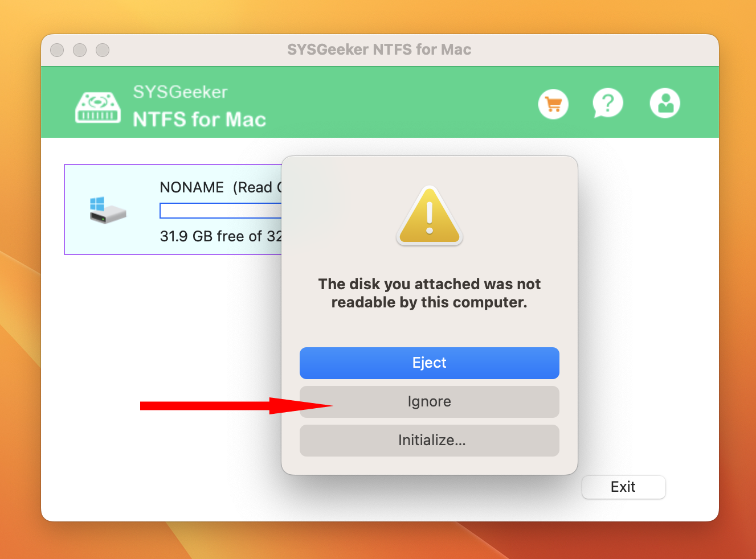Select the NONAME drive name text
The image size is (756, 559).
click(192, 187)
